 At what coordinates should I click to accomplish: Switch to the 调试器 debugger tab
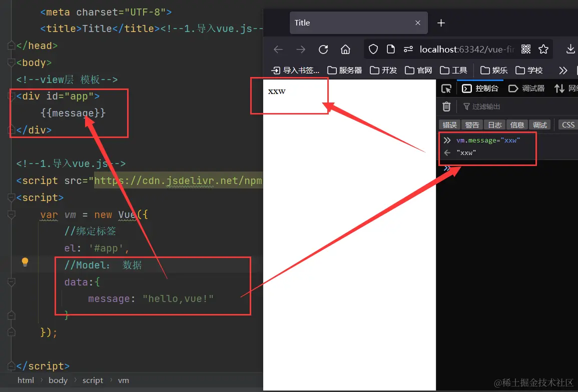click(526, 88)
